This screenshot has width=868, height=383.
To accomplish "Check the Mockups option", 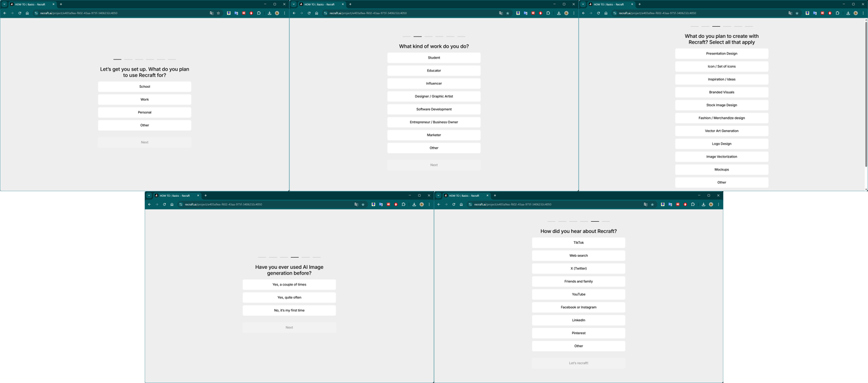I will [722, 170].
